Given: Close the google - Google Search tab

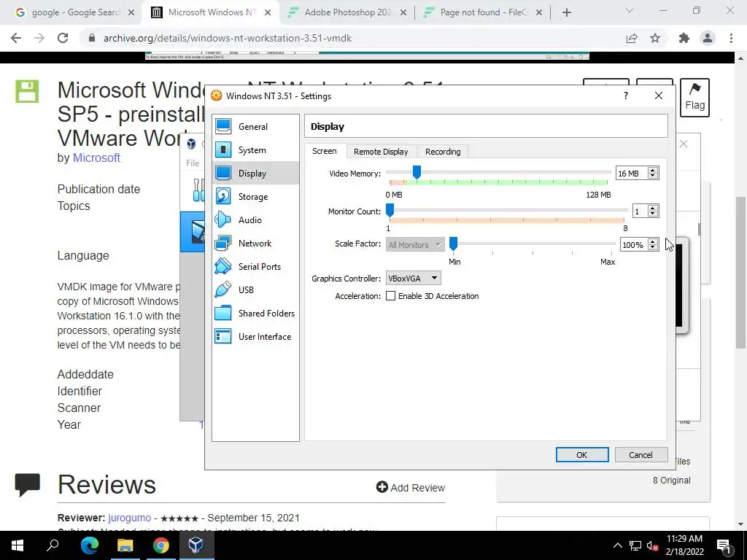Looking at the screenshot, I should click(x=132, y=12).
